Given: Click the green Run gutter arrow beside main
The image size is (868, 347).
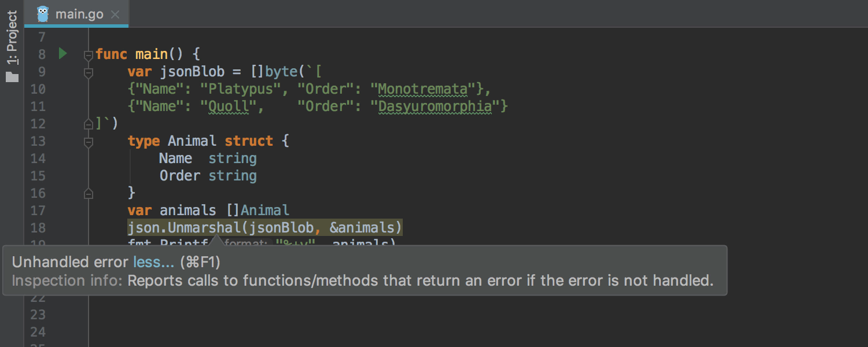Looking at the screenshot, I should [x=62, y=54].
